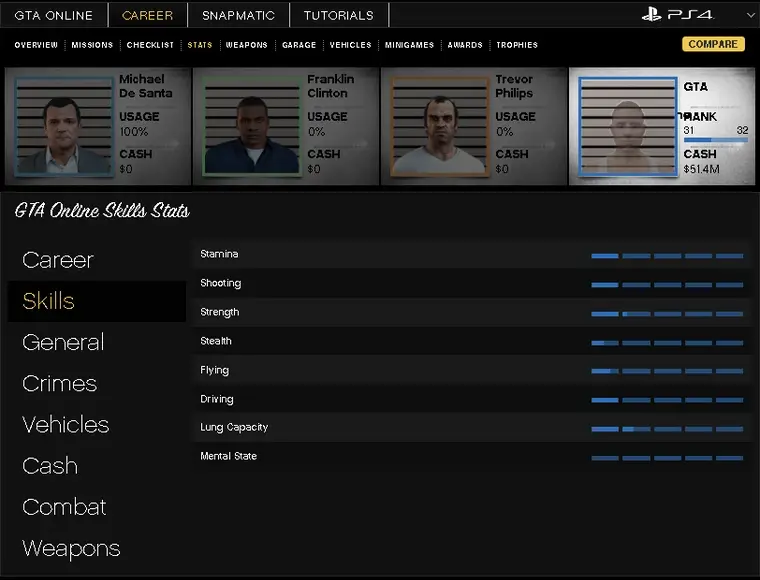Select Career in the stats sidebar
The height and width of the screenshot is (580, 760).
click(x=58, y=260)
